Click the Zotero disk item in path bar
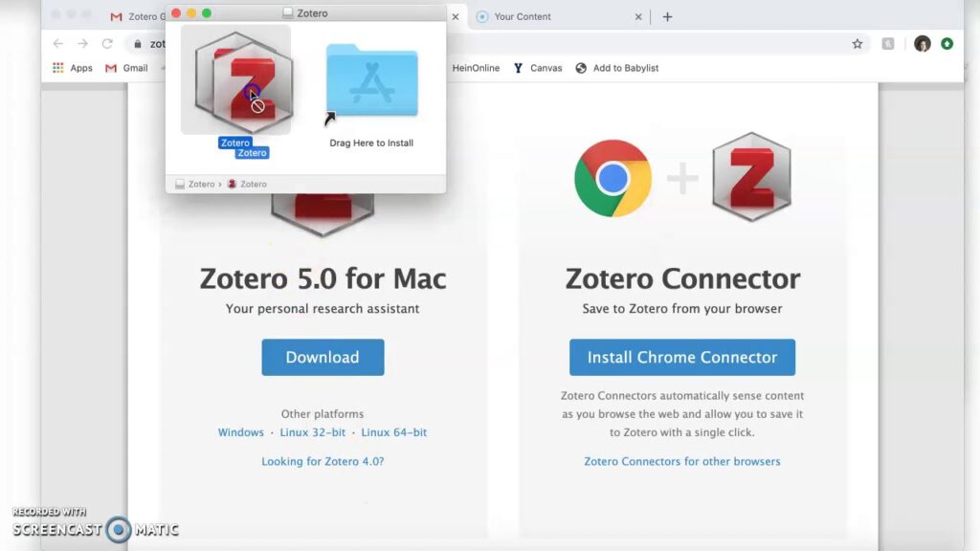Image resolution: width=980 pixels, height=551 pixels. (195, 185)
